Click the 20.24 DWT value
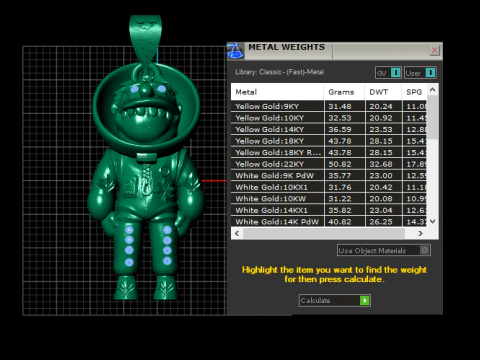The width and height of the screenshot is (480, 360). (381, 106)
